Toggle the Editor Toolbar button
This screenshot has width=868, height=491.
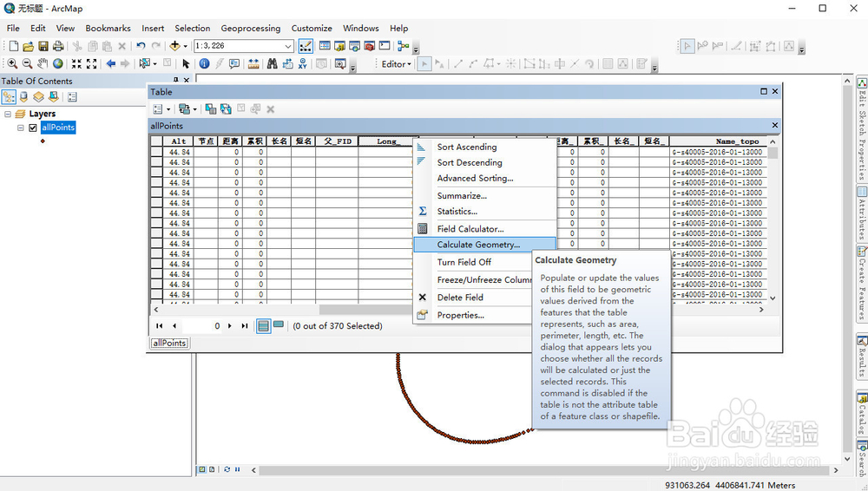click(306, 46)
